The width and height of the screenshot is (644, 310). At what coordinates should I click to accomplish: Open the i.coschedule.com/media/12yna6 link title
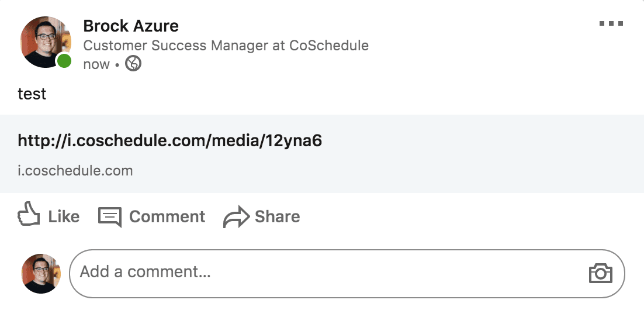click(169, 140)
